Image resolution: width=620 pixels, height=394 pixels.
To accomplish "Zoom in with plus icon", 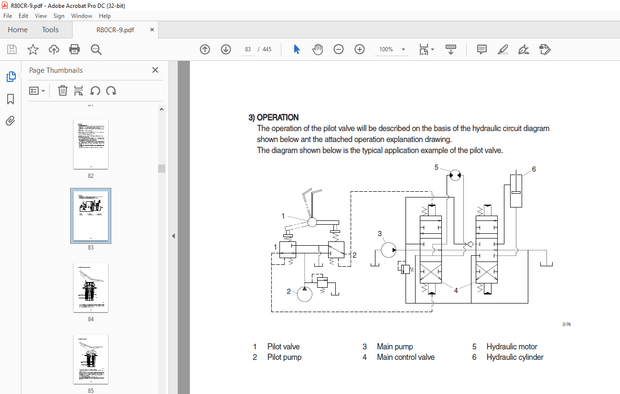I will [359, 49].
